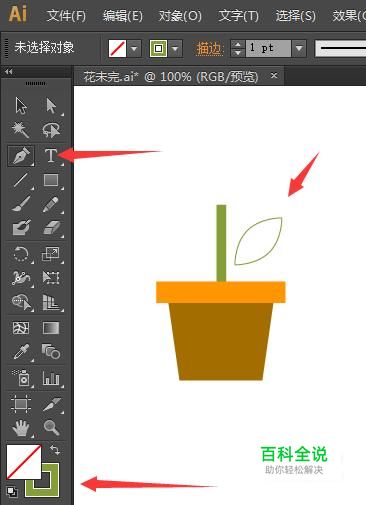
Task: Click fill color box in control bar
Action: click(117, 49)
